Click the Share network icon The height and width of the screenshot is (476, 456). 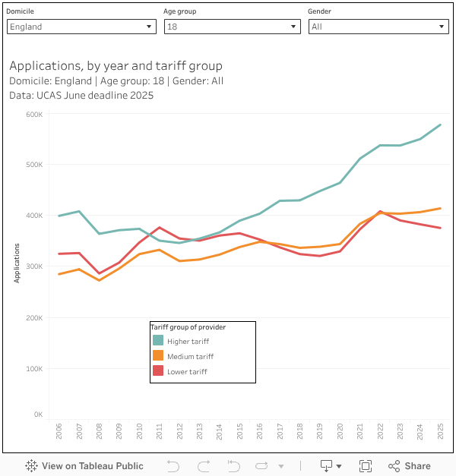394,466
